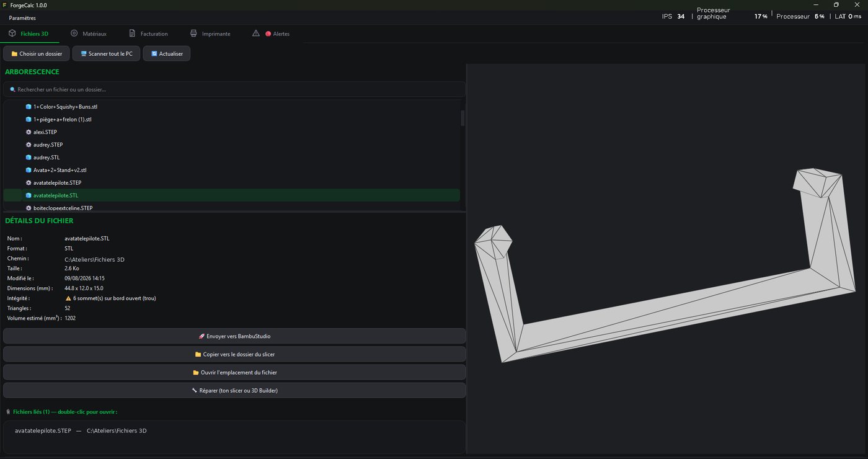Click the gear icon beside boiteclopeextceline.STEP

(x=29, y=208)
